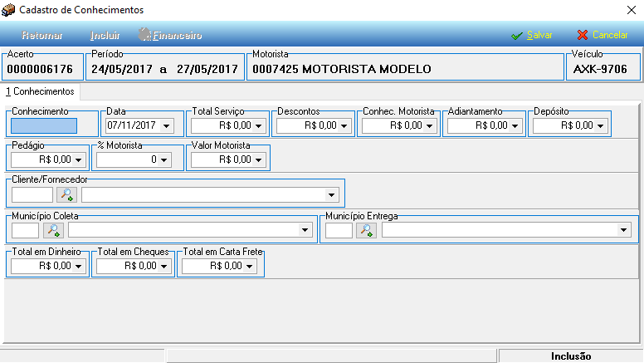
Task: Open the Conhec. Motorista dropdown arrow
Action: (x=429, y=125)
